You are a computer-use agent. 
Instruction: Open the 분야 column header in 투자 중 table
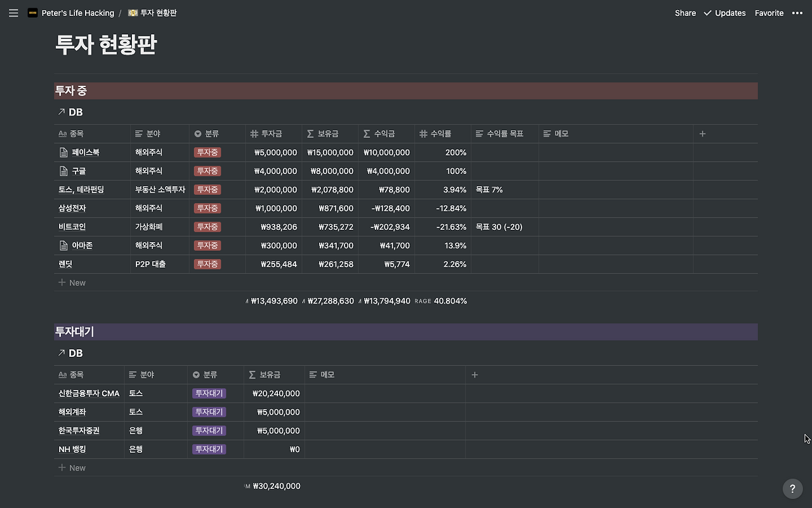tap(160, 134)
